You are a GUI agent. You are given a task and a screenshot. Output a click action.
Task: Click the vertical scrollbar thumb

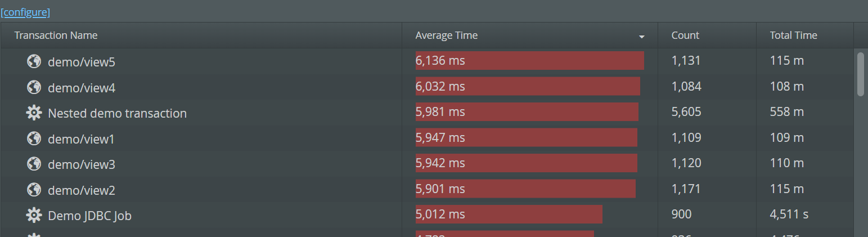[x=860, y=74]
